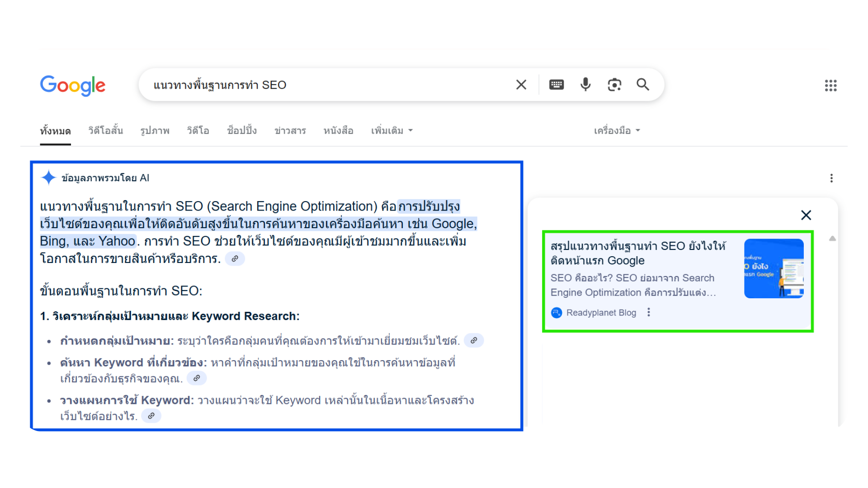
Task: Open the on-screen keyboard input tool
Action: click(x=556, y=84)
